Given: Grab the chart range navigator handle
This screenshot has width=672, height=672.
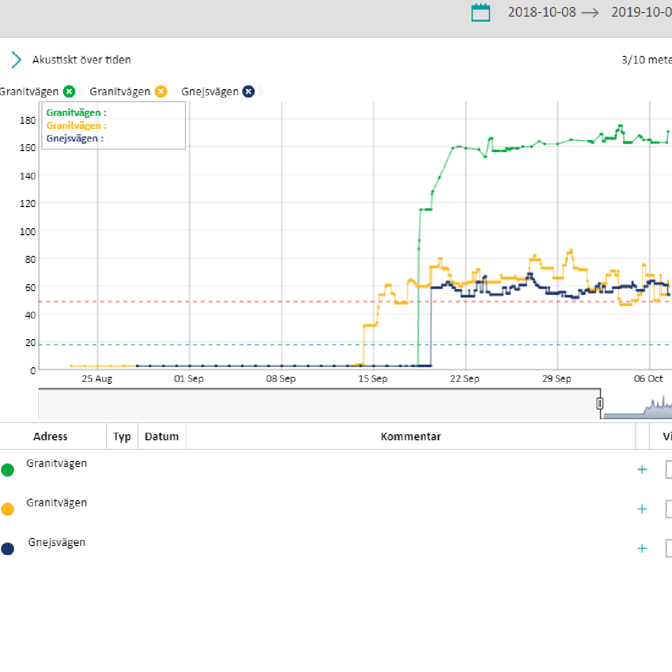Looking at the screenshot, I should (x=600, y=403).
